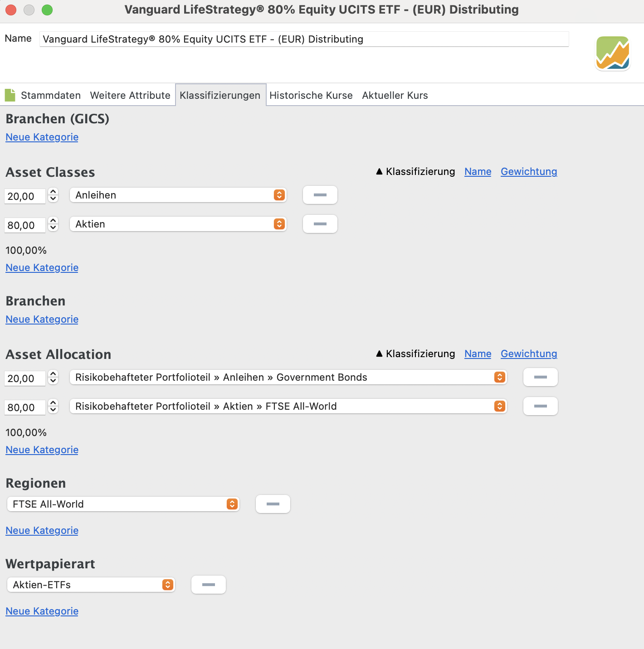Open the Weitere Attribute tab

click(130, 95)
